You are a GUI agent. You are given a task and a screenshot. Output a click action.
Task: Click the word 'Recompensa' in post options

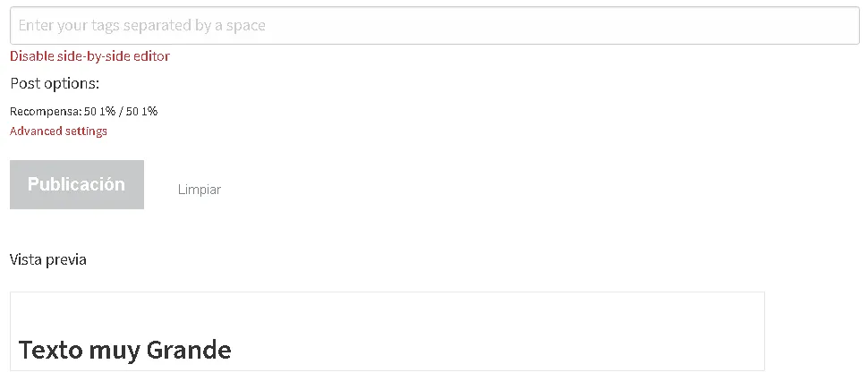tap(45, 112)
